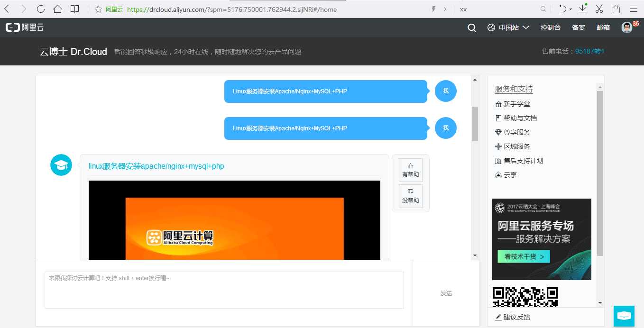Click the Aliyun logo
Viewport: 644px width, 328px height.
pyautogui.click(x=25, y=27)
